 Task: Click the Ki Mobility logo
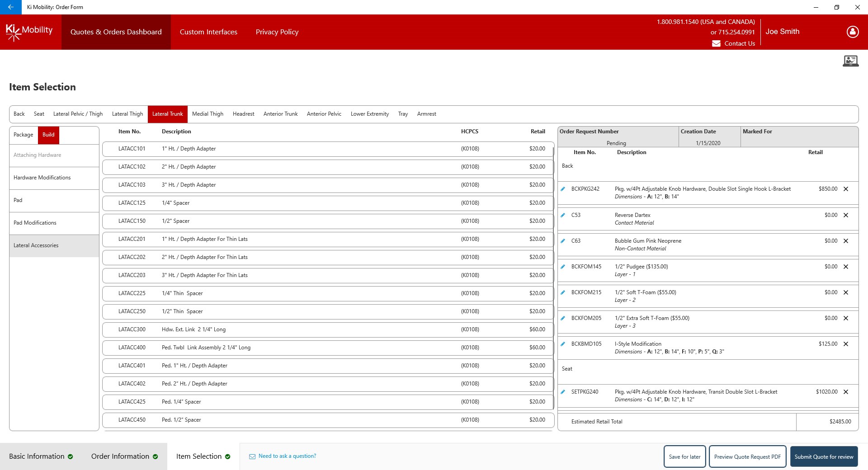(29, 32)
